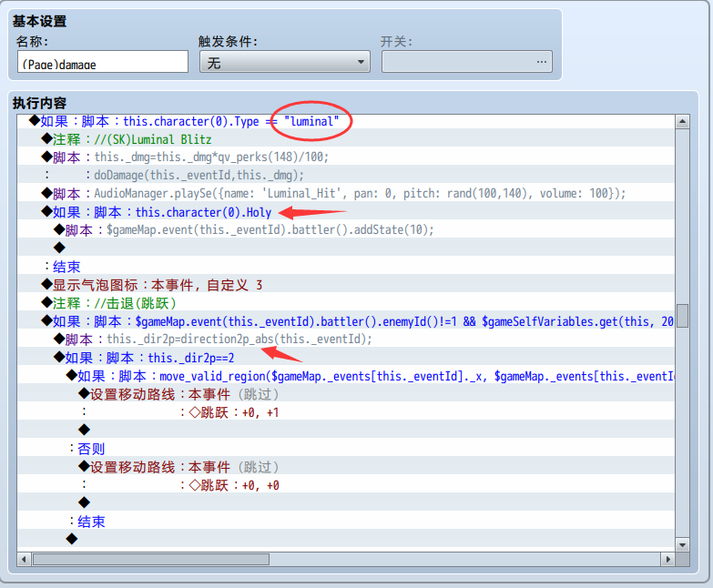Select the condition line with enemyId()!=1

point(346,321)
